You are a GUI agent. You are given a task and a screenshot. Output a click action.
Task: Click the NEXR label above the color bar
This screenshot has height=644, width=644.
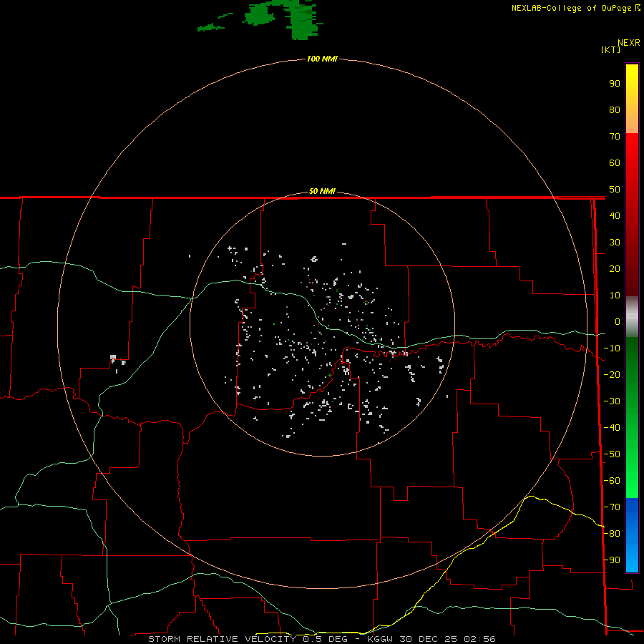[629, 43]
